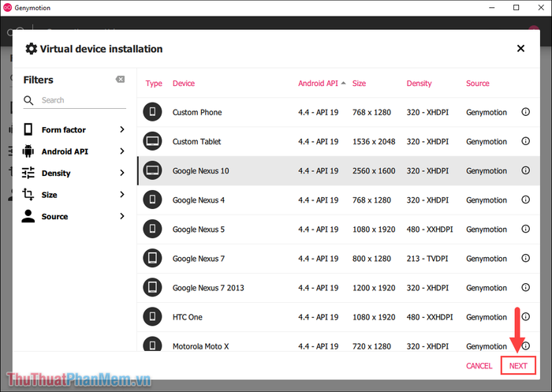This screenshot has width=552, height=392.
Task: Clear all filters with backspace icon
Action: tap(120, 79)
